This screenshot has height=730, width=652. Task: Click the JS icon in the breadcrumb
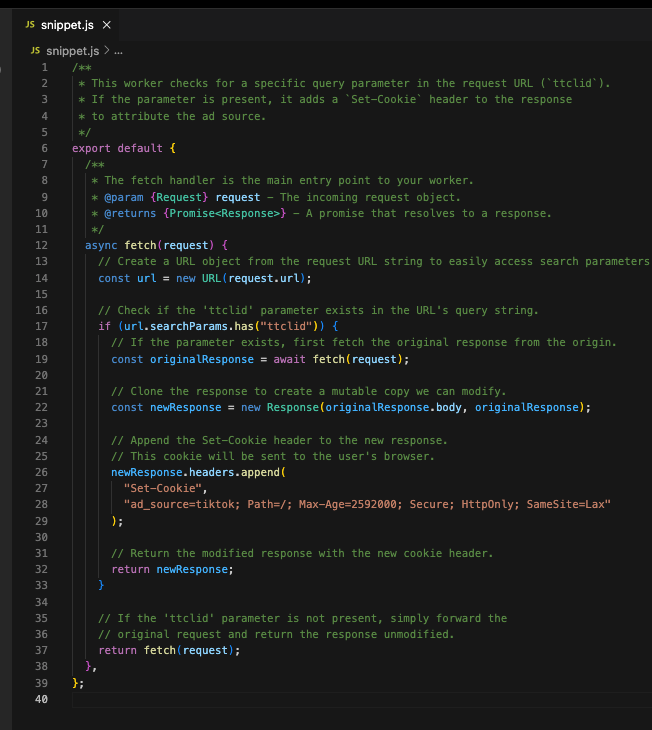(35, 50)
